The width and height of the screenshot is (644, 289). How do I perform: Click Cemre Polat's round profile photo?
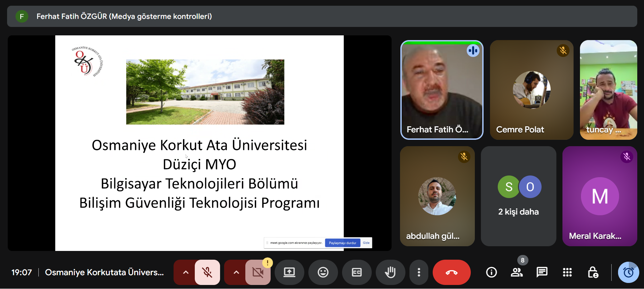(x=531, y=90)
